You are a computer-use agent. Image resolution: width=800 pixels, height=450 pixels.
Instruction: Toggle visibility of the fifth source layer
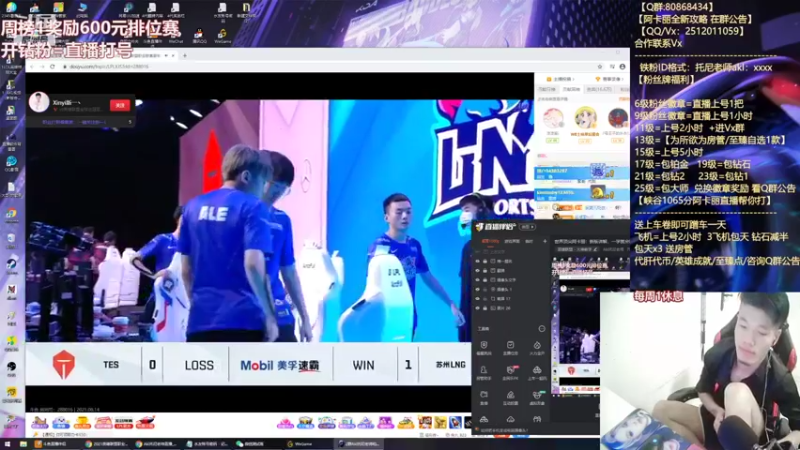478,298
